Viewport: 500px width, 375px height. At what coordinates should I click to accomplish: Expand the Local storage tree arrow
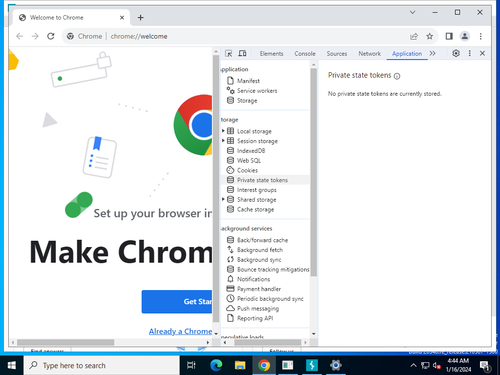point(223,131)
